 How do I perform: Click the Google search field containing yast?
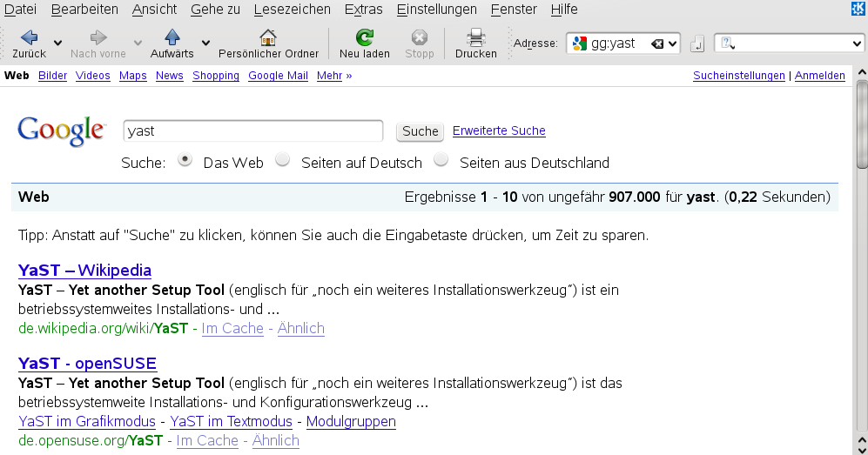coord(253,131)
